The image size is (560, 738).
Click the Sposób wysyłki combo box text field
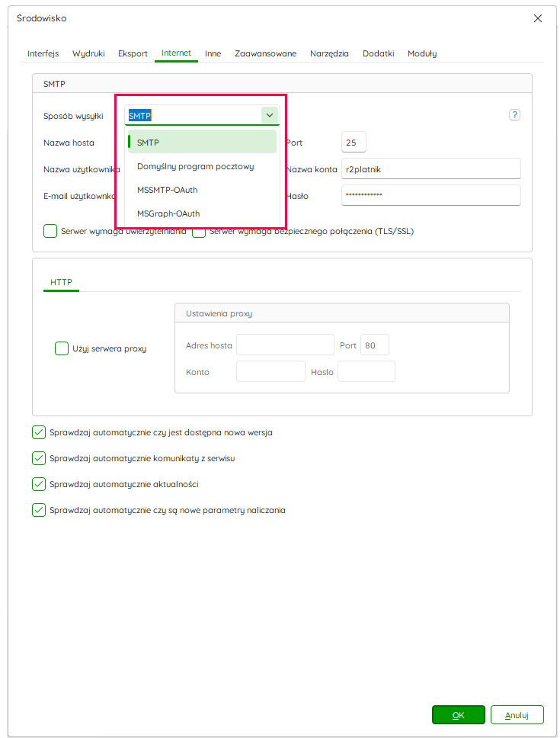click(193, 115)
